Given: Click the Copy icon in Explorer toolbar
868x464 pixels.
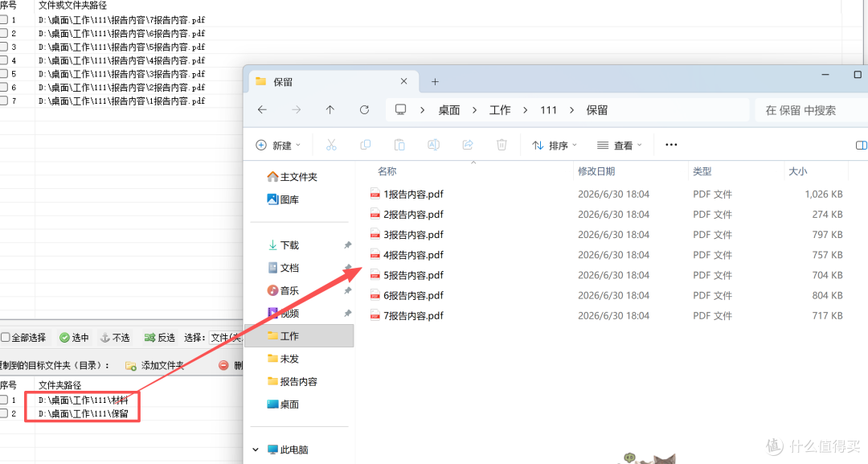Looking at the screenshot, I should tap(366, 145).
